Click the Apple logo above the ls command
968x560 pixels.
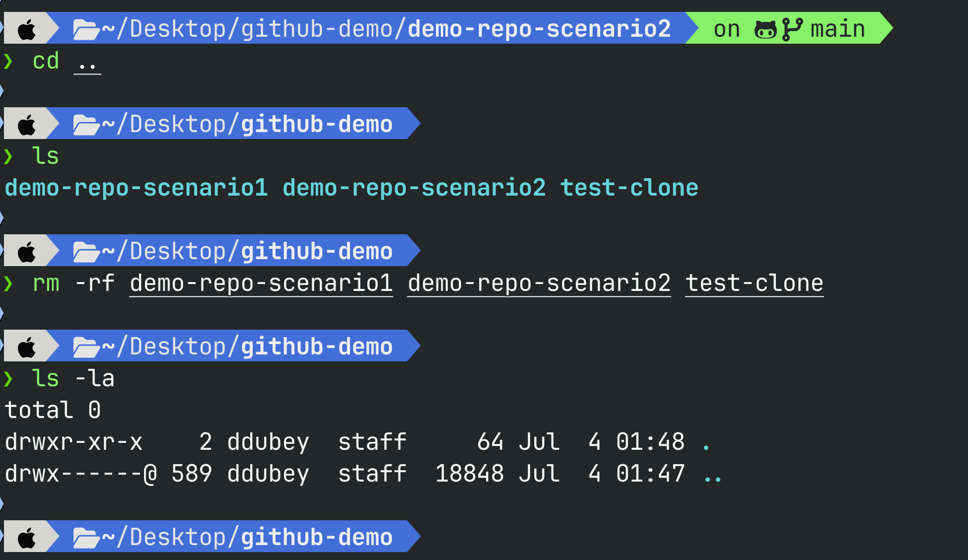27,125
